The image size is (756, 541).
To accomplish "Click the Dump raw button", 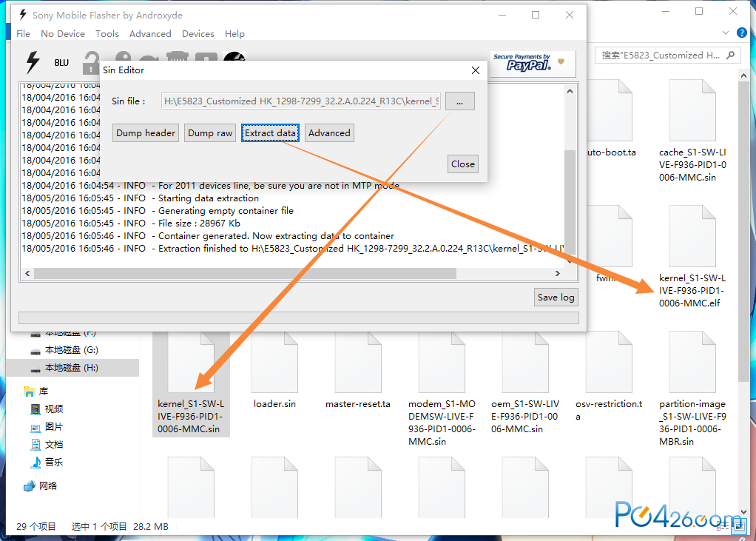I will (210, 133).
